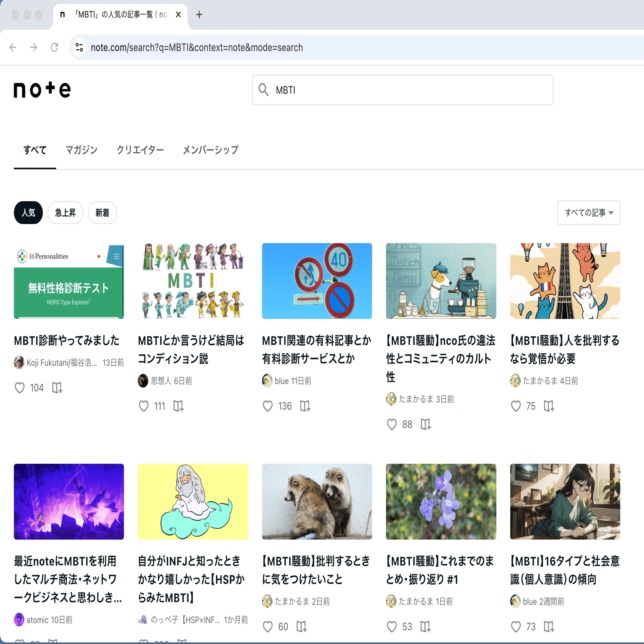Open article 16タイプと社会意識の傾向
The width and height of the screenshot is (644, 644).
565,570
